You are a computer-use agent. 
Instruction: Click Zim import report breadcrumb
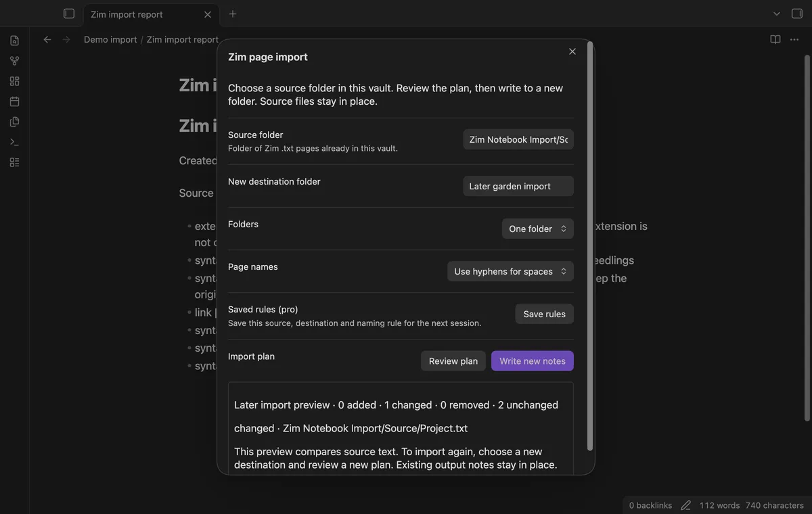tap(183, 39)
